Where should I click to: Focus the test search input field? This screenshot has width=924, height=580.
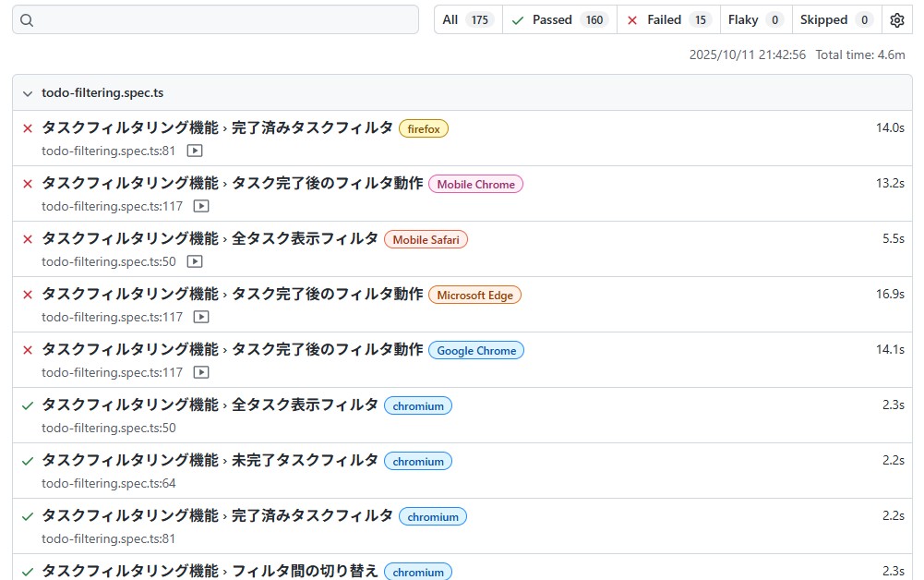pos(222,20)
